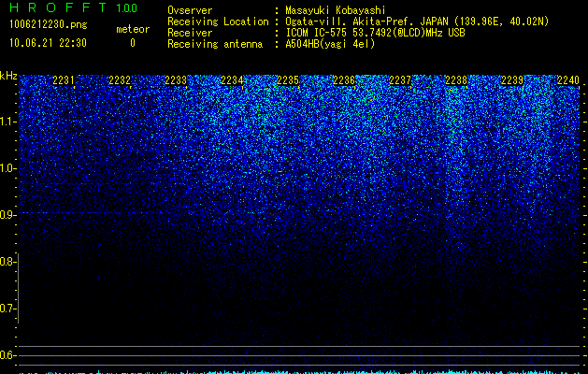
Task: Click the Receiving antenna label
Action: coord(215,44)
